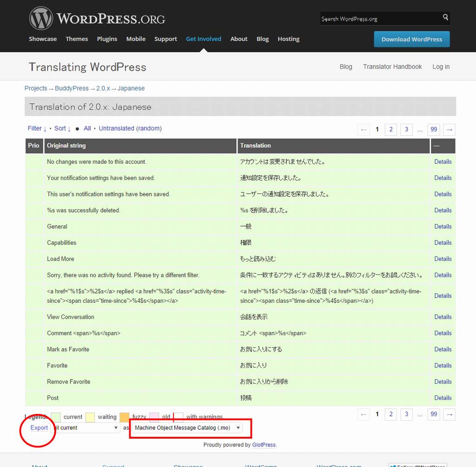Click the 'Favorite' original string cell
Image resolution: width=476 pixels, height=467 pixels.
(140, 366)
